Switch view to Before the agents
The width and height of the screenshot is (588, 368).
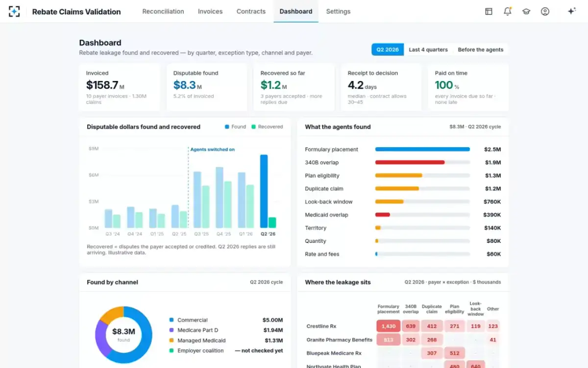(481, 50)
